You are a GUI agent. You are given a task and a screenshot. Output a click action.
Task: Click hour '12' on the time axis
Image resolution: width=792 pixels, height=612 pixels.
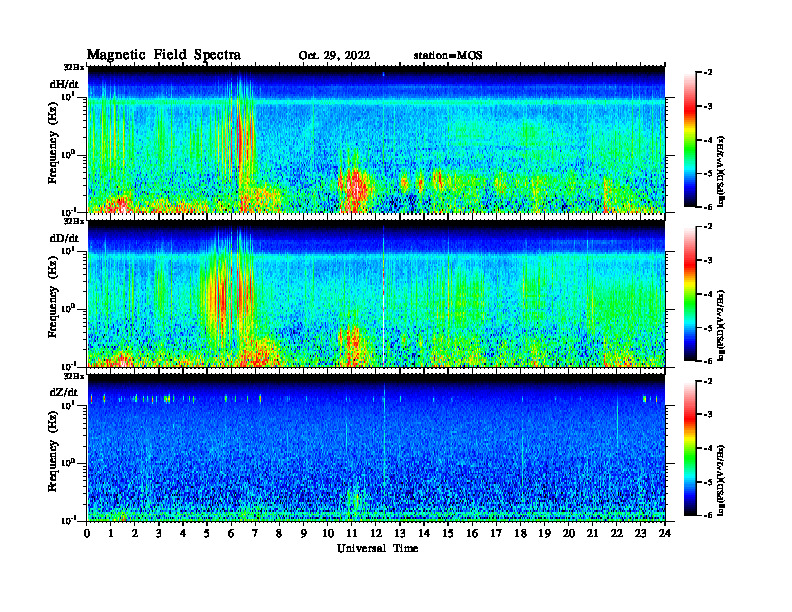[x=376, y=533]
